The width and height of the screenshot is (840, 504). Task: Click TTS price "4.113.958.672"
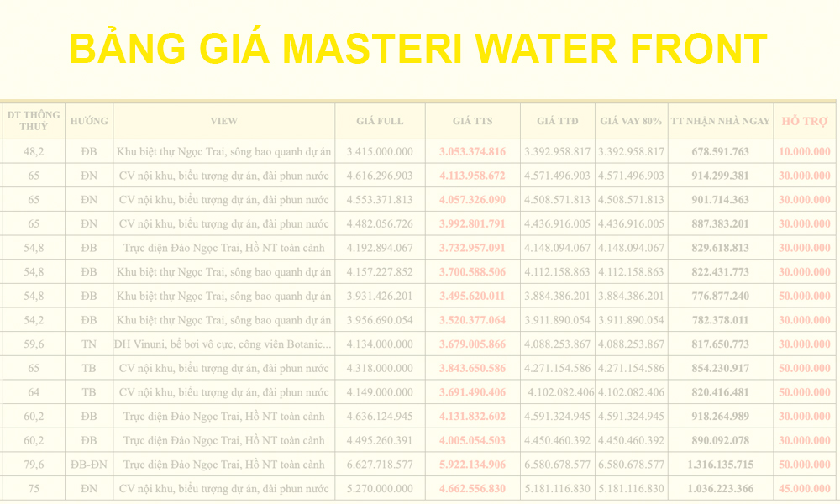472,176
